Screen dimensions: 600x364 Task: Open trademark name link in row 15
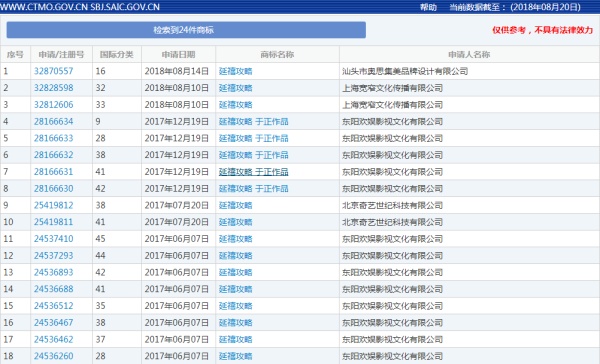click(x=235, y=306)
